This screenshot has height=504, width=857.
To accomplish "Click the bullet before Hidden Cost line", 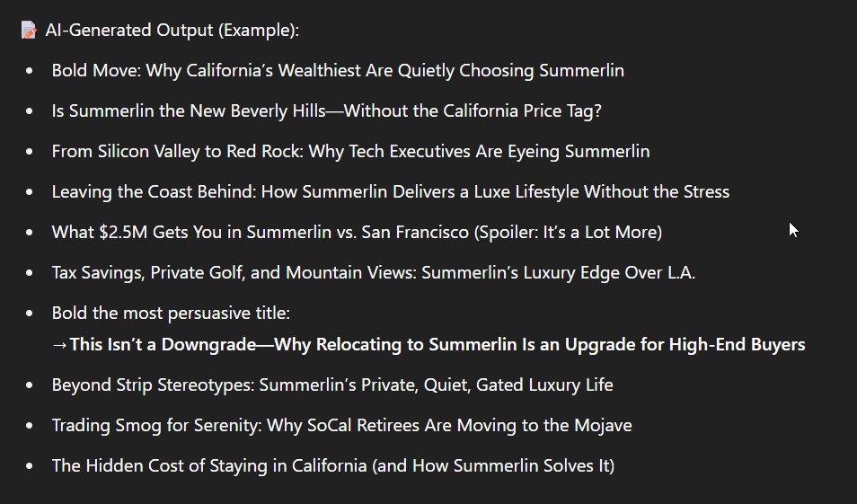I will (30, 466).
